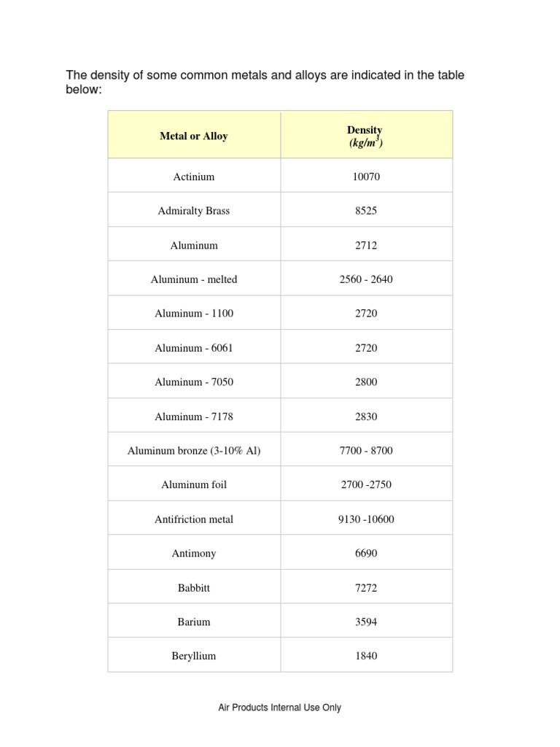Select the "Aluminum - 6061" entry

coord(194,348)
